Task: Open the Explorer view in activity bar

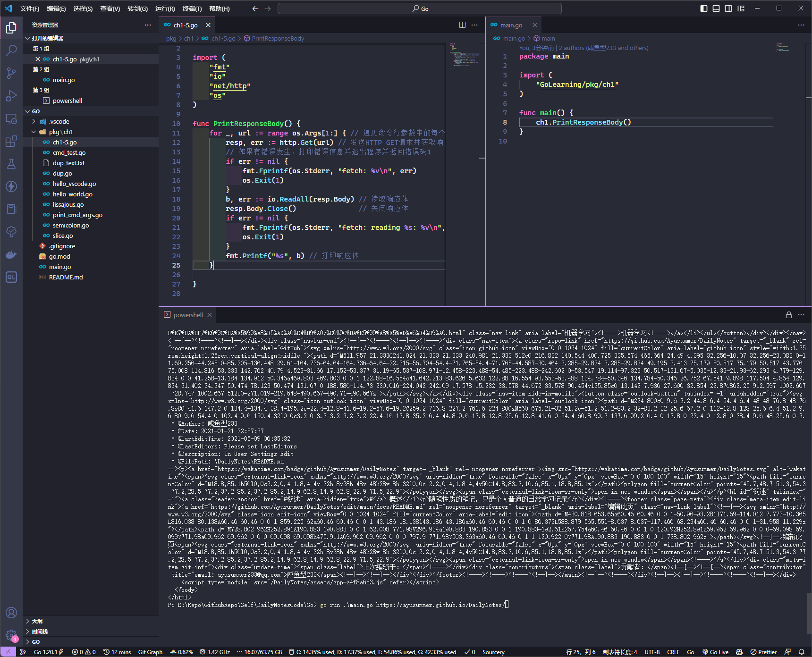Action: (11, 28)
